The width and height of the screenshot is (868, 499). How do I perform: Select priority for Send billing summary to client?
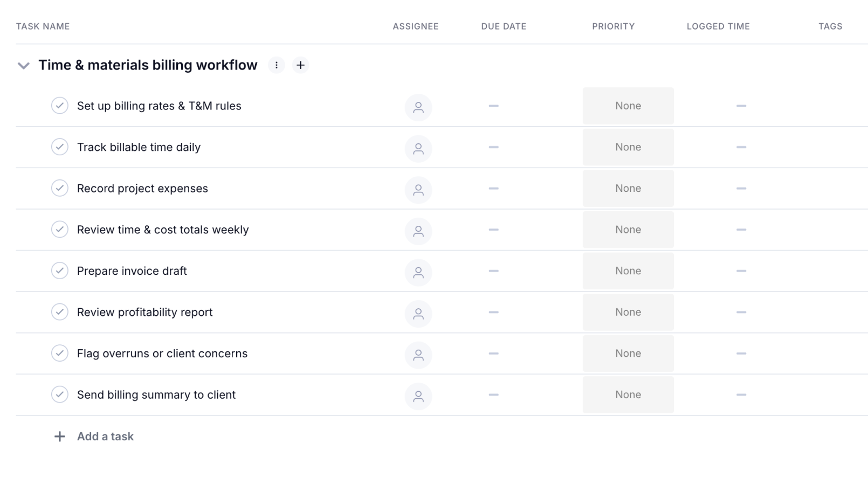tap(628, 394)
